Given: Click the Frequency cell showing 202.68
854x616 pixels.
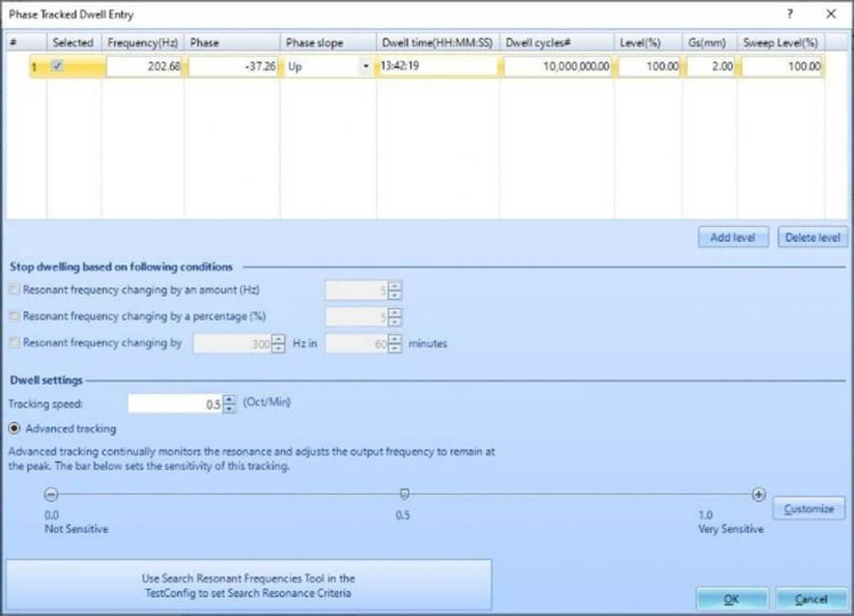Looking at the screenshot, I should 144,67.
